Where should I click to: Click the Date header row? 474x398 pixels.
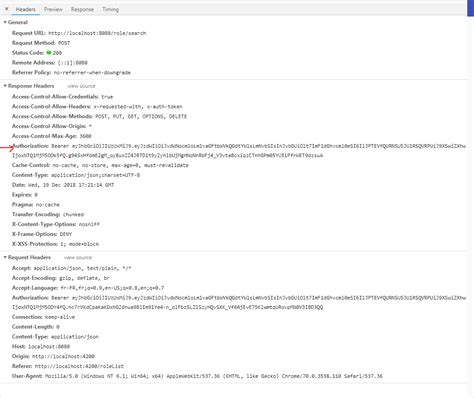pyautogui.click(x=63, y=185)
